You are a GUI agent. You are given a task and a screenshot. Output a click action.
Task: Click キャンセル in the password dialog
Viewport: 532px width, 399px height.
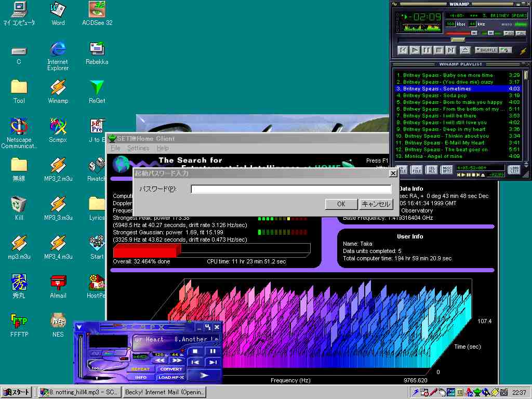click(376, 204)
